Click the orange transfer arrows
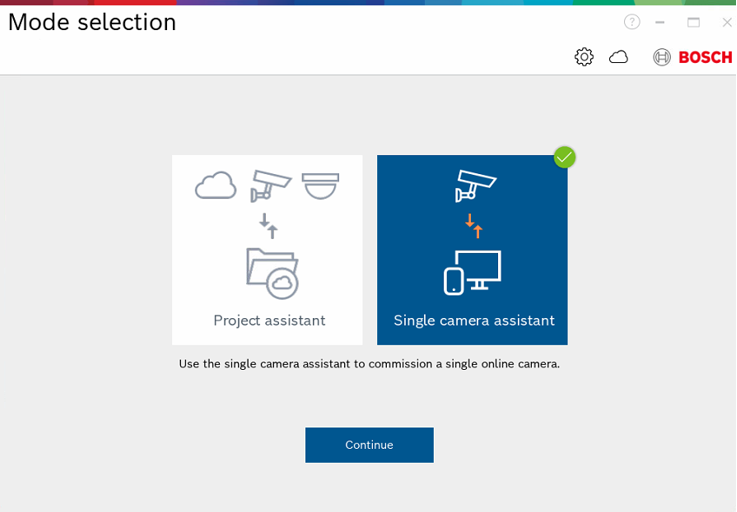 point(474,225)
